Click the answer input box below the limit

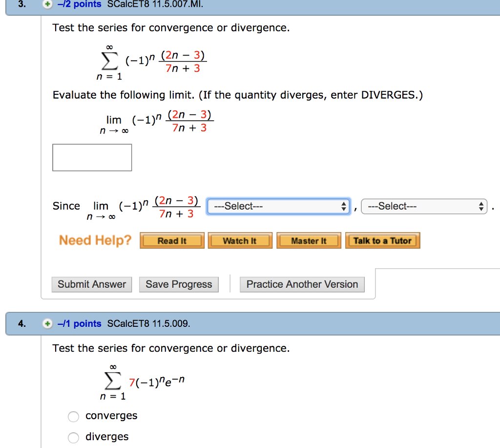click(92, 157)
